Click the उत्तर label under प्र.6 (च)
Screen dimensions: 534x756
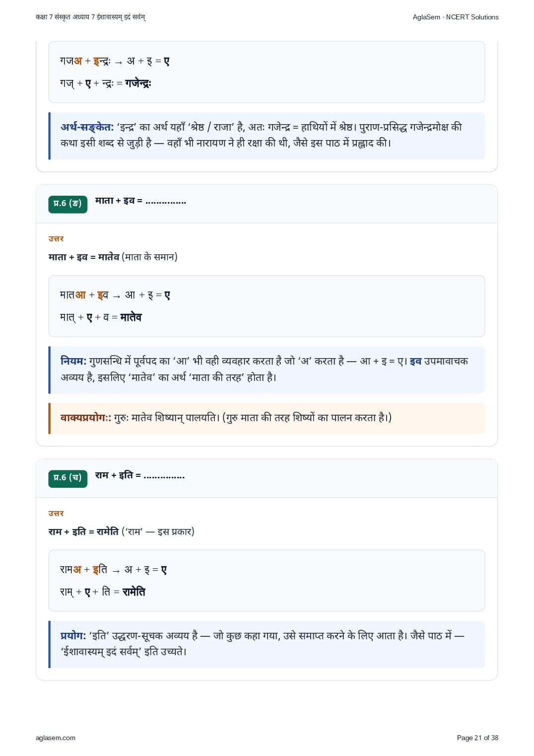pos(56,514)
